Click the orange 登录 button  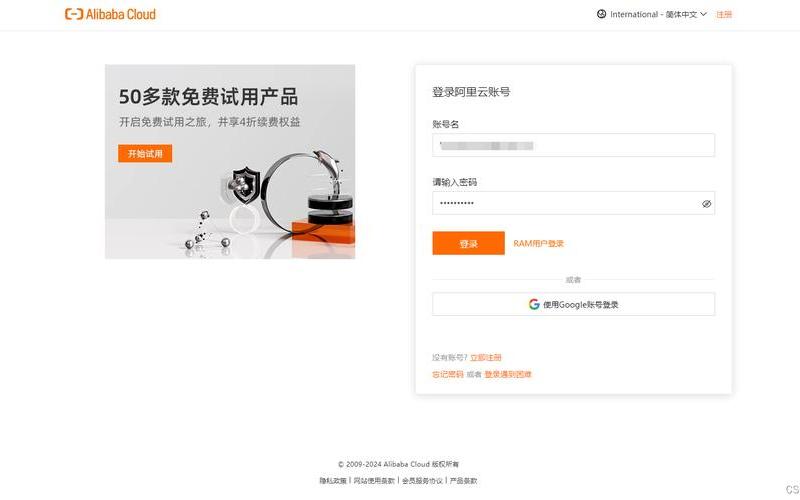pos(468,243)
